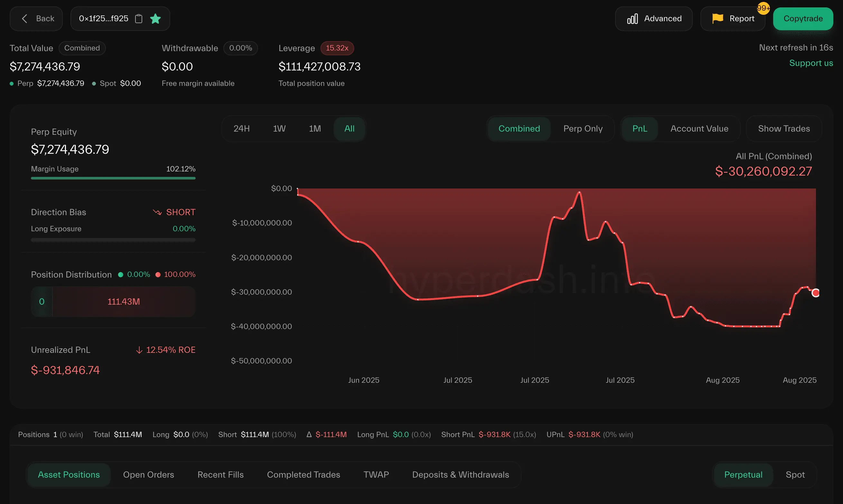Click the Support us link
Screen dimensions: 843x504
pos(811,63)
